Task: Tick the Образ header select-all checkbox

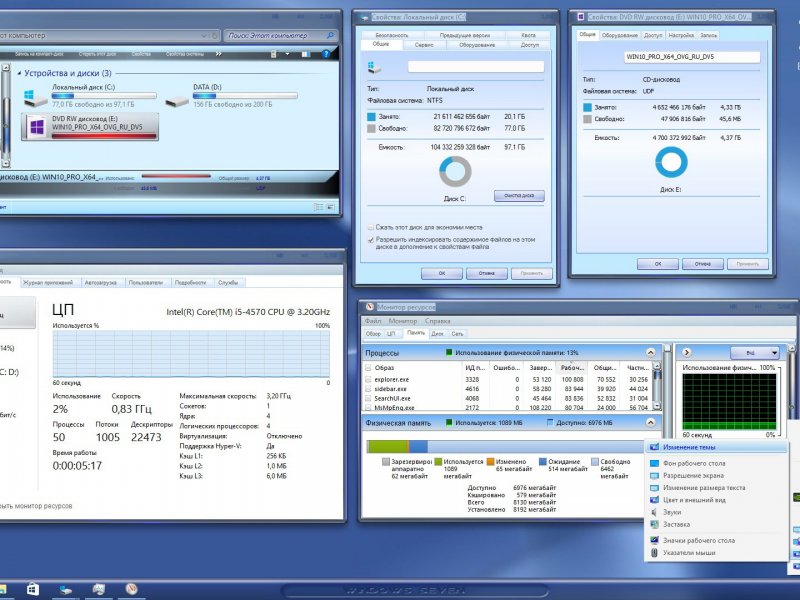Action: pos(368,367)
